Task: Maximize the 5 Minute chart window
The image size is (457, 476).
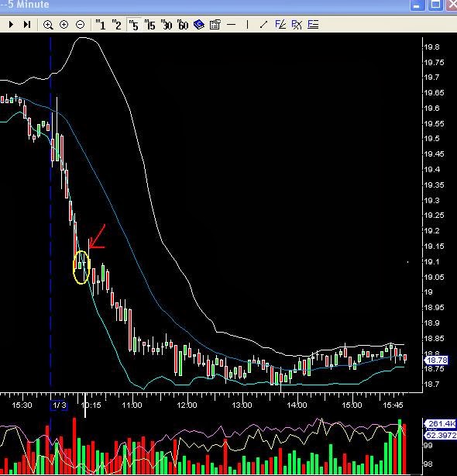Action: tap(436, 5)
